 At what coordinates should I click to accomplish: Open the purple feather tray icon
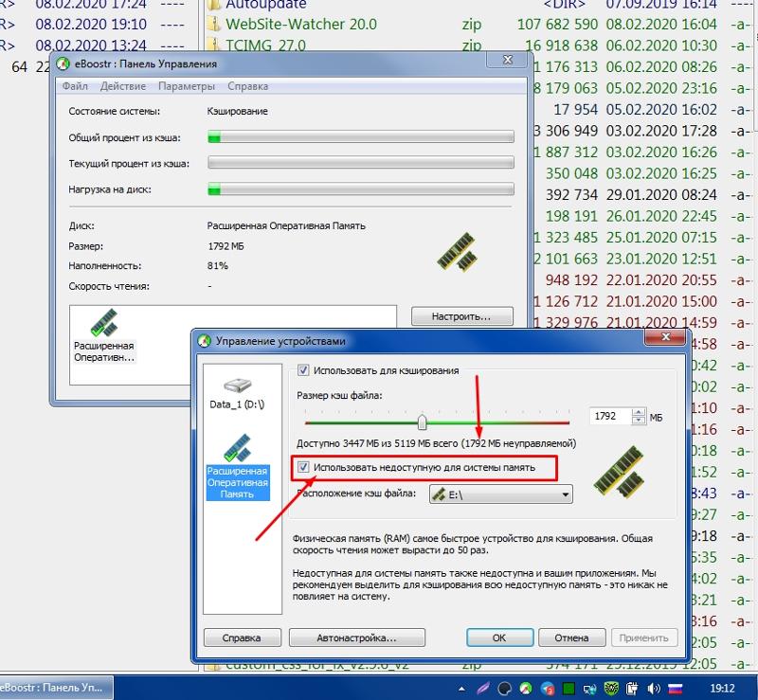pos(483,688)
